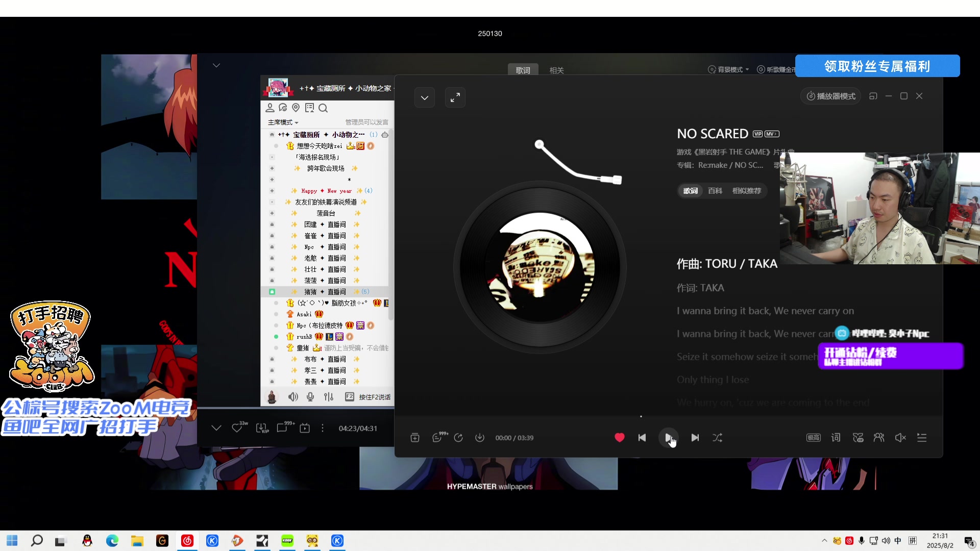Click the YY location pin icon
This screenshot has width=980, height=551.
296,108
